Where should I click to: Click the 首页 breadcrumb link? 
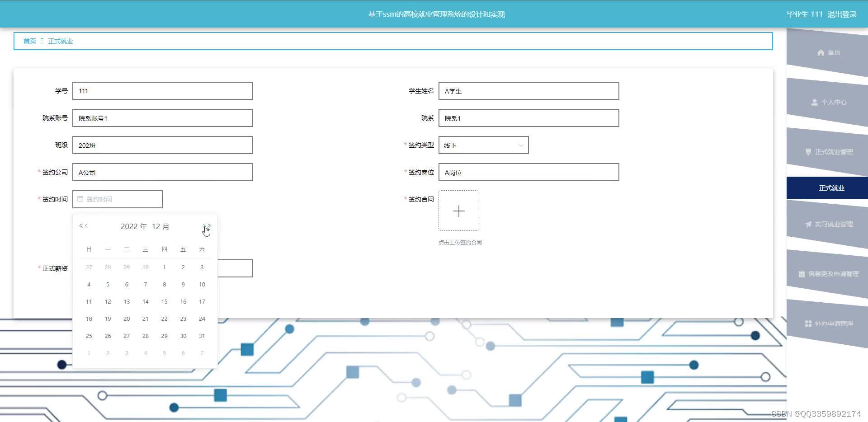click(30, 41)
